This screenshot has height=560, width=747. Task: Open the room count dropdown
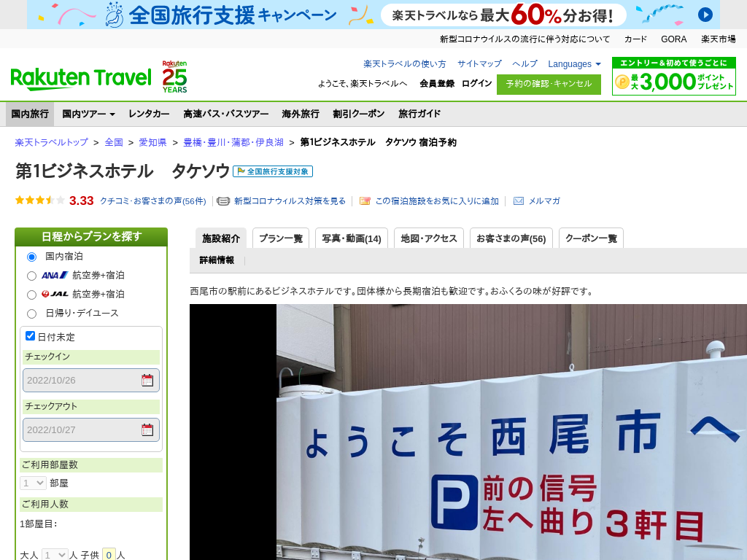tap(33, 483)
